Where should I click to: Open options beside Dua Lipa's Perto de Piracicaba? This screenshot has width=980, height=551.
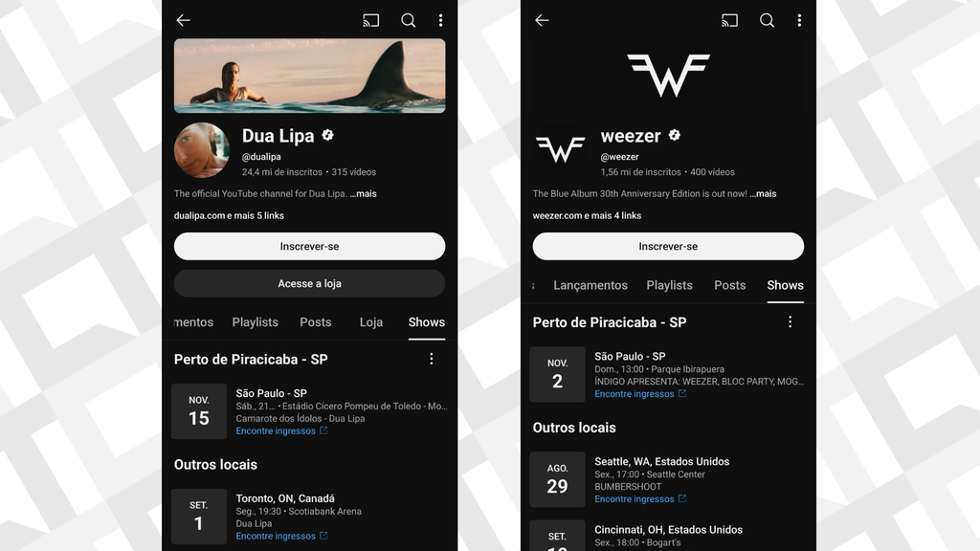tap(432, 359)
